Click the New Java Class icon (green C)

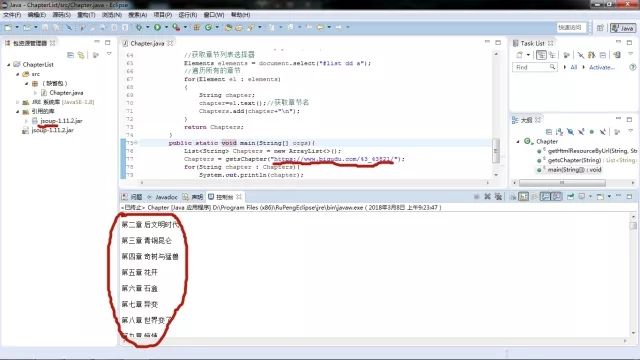[x=209, y=27]
